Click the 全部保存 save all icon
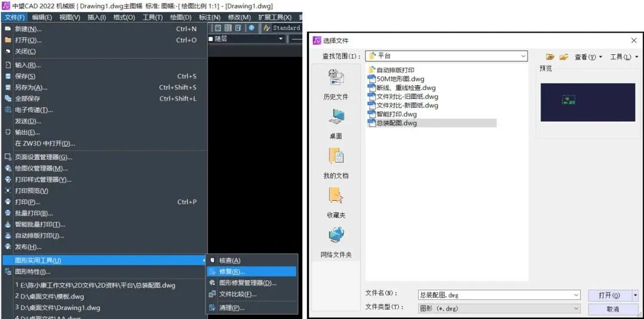644x319 pixels. click(8, 98)
